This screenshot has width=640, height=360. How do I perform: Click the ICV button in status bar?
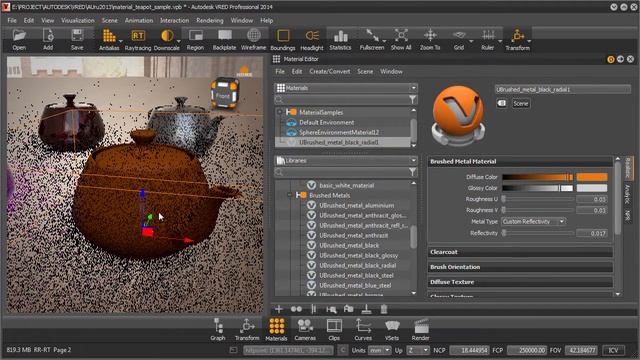(x=613, y=350)
